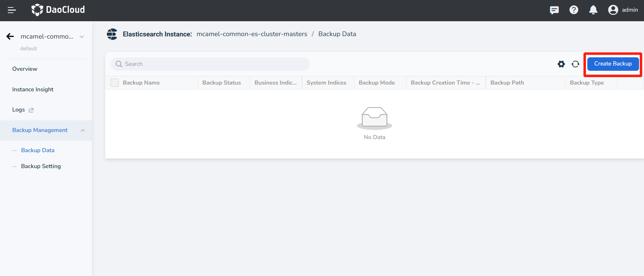The width and height of the screenshot is (644, 276).
Task: Refresh the backup list
Action: click(x=575, y=64)
